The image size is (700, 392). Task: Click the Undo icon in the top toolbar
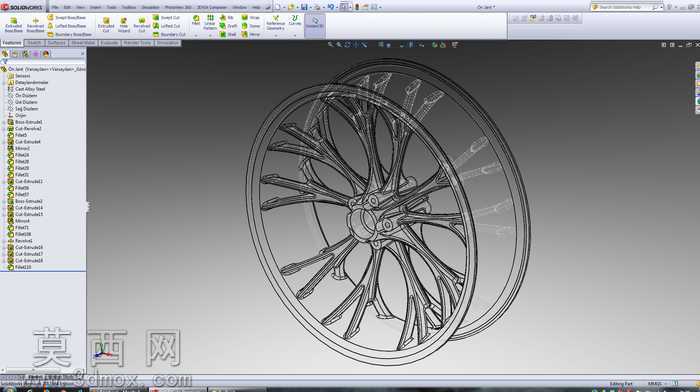point(330,7)
